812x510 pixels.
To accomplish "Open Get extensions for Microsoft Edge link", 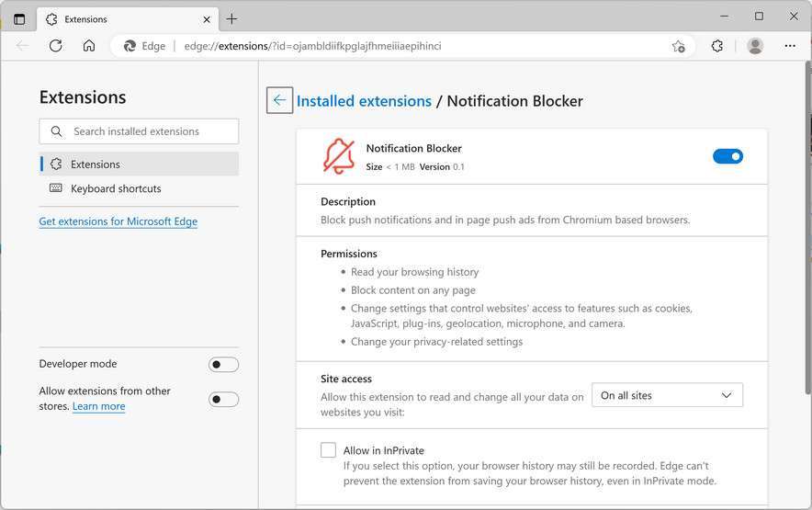I will coord(118,221).
